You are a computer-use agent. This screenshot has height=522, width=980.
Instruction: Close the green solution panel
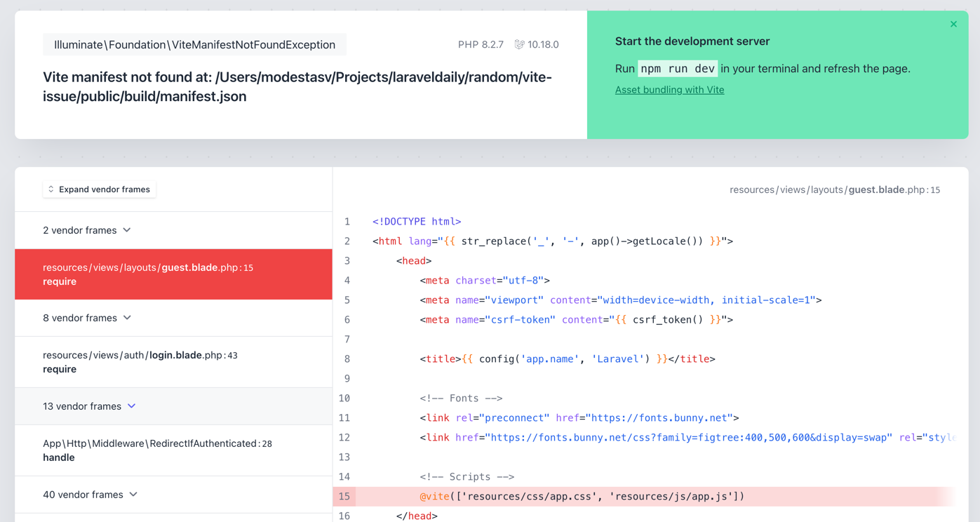953,25
